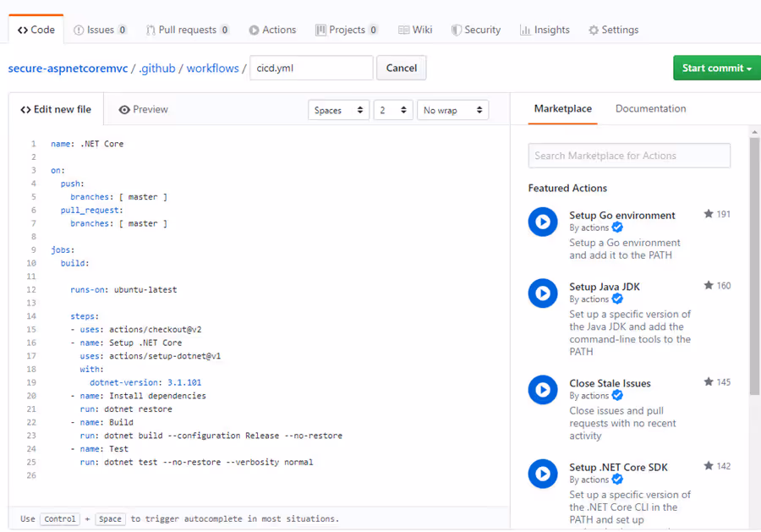Viewport: 761px width, 532px height.
Task: Click the star icon beside 160
Action: (x=708, y=285)
